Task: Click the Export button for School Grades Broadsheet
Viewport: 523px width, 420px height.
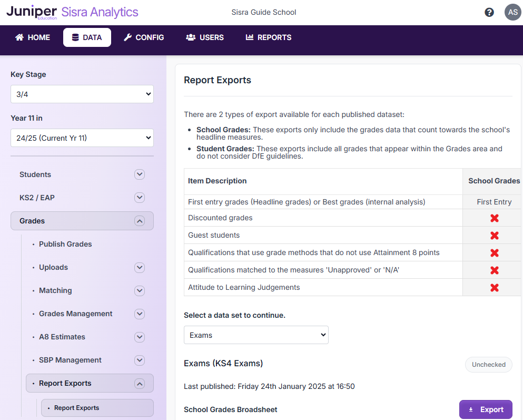Action: [486, 409]
